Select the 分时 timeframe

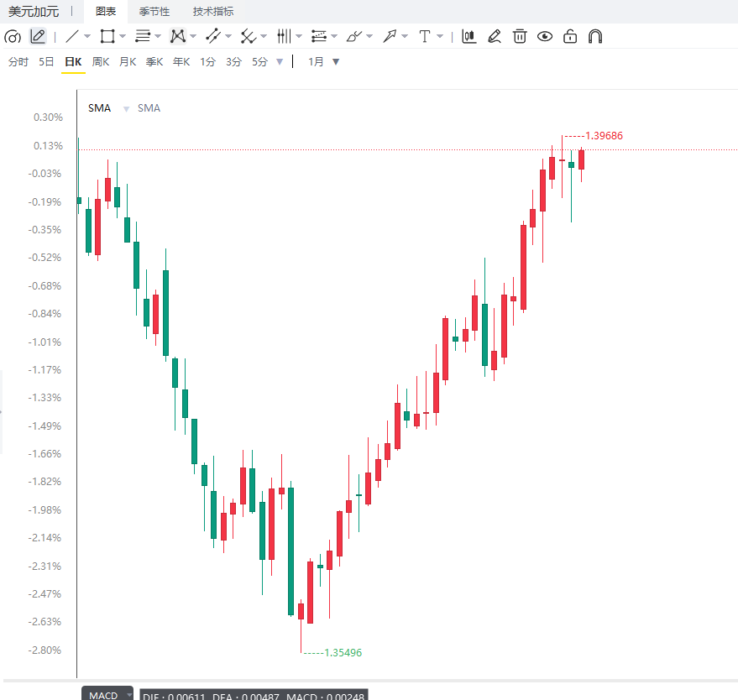(18, 61)
